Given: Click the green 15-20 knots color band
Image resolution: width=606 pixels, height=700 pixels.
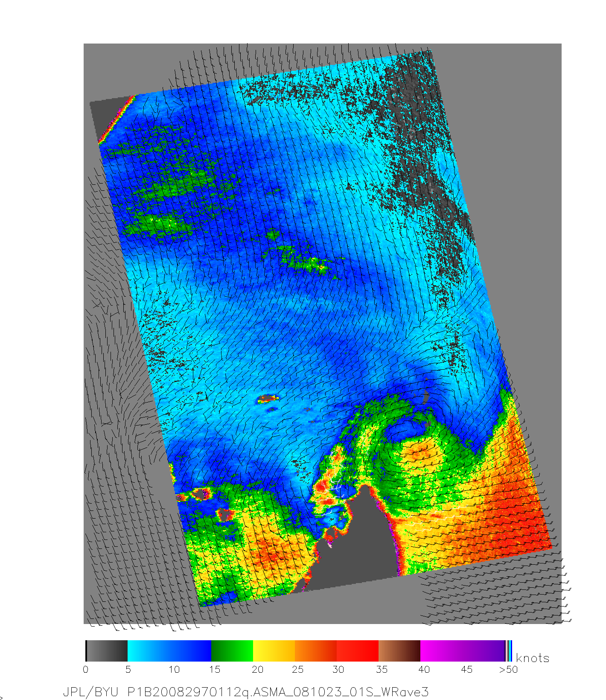Looking at the screenshot, I should coord(233,651).
